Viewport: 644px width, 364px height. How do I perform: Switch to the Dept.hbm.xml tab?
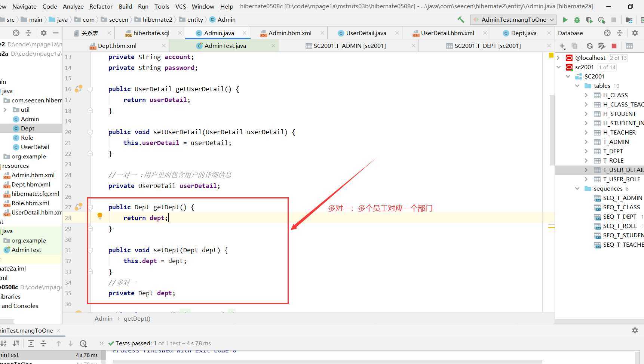pyautogui.click(x=117, y=46)
